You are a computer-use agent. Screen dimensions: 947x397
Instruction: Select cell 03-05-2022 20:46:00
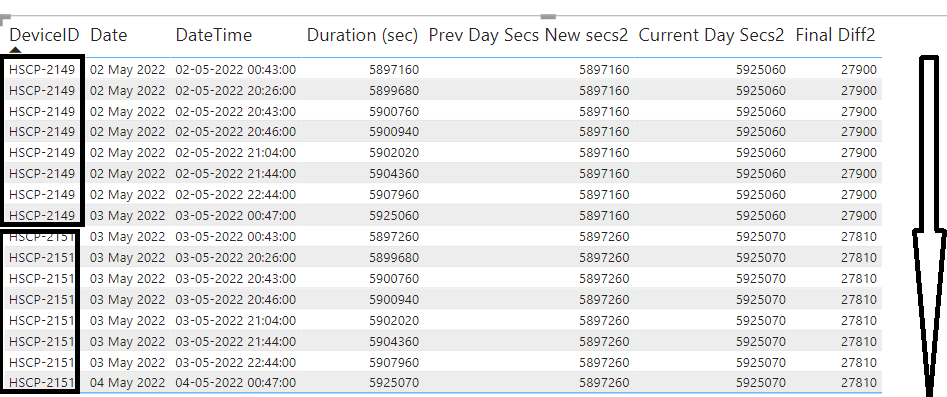click(x=236, y=300)
